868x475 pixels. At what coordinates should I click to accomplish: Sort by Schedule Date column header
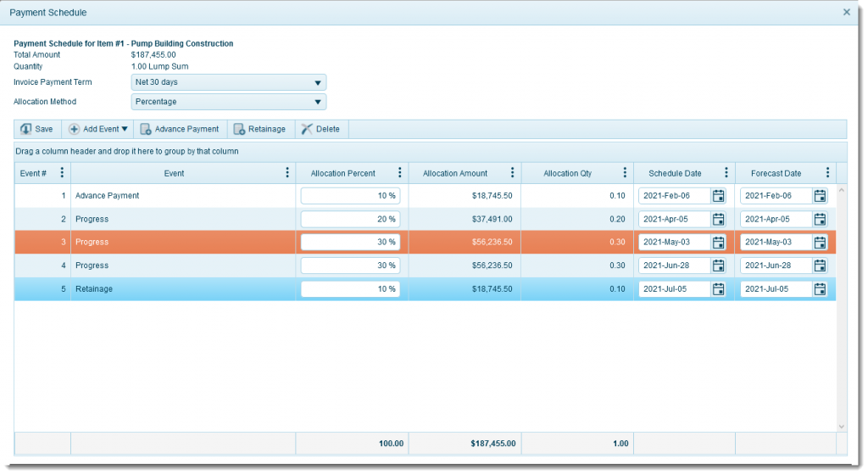point(675,173)
